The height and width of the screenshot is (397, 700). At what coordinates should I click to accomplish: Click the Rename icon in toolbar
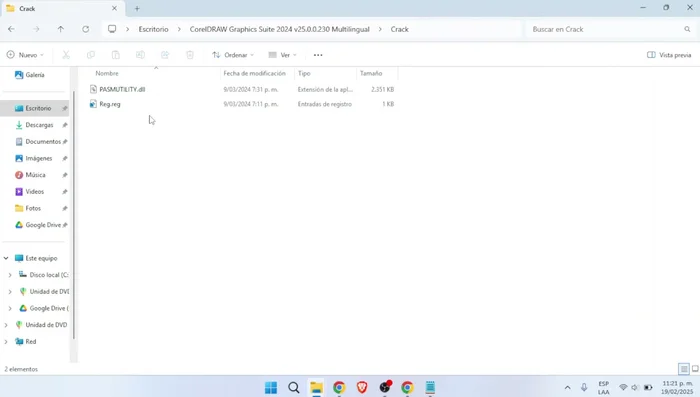(140, 55)
